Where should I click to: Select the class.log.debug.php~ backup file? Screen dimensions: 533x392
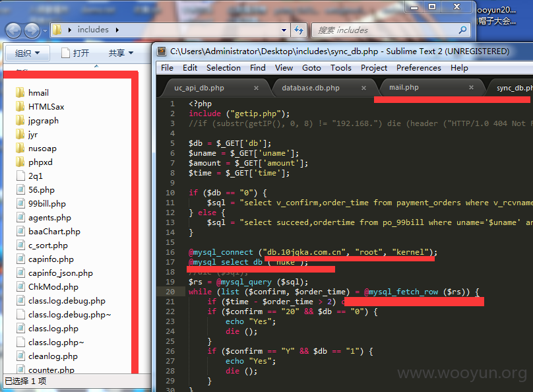tap(63, 315)
